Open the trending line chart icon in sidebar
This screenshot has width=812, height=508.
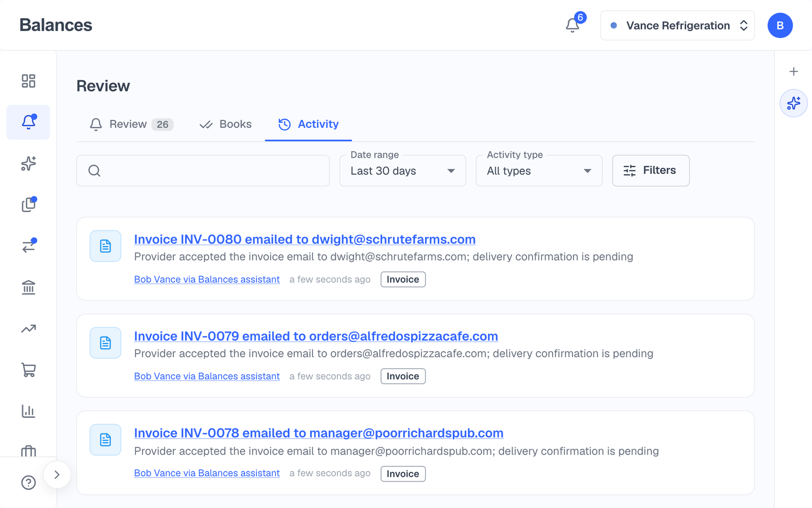[28, 328]
